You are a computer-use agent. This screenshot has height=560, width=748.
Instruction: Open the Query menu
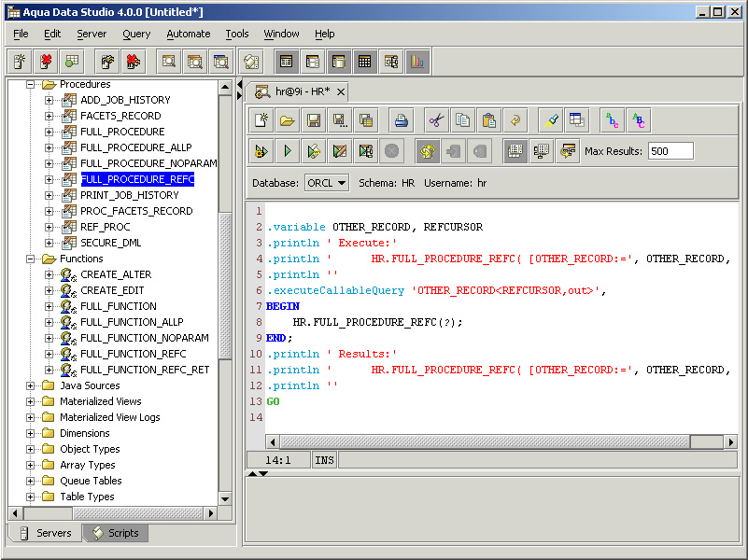136,34
